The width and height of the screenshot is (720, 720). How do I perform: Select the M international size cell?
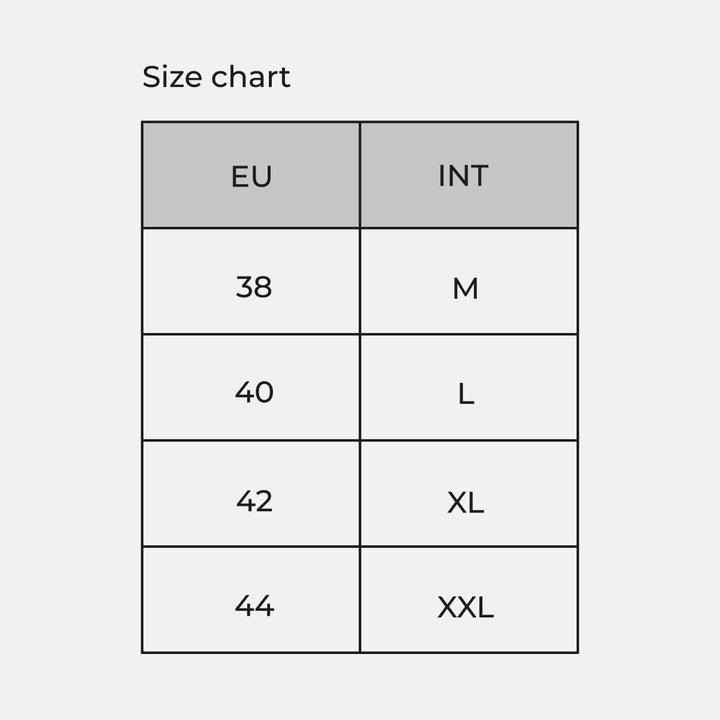coord(469,281)
